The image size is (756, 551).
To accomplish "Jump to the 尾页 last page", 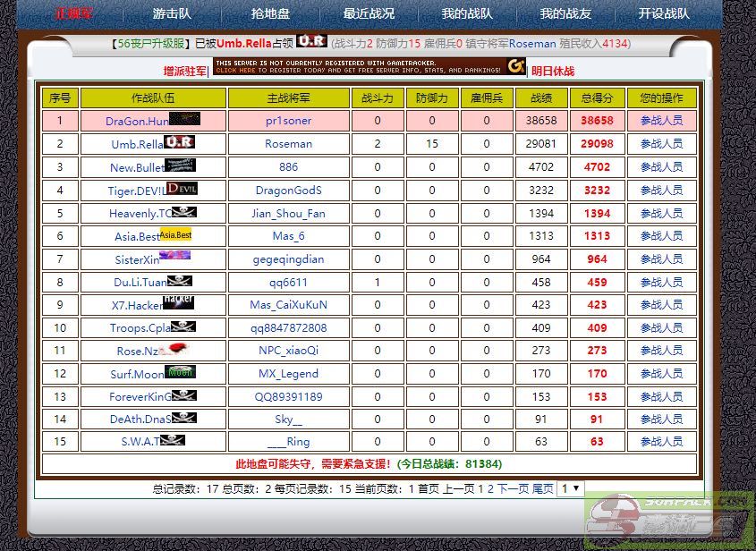I will coord(543,489).
